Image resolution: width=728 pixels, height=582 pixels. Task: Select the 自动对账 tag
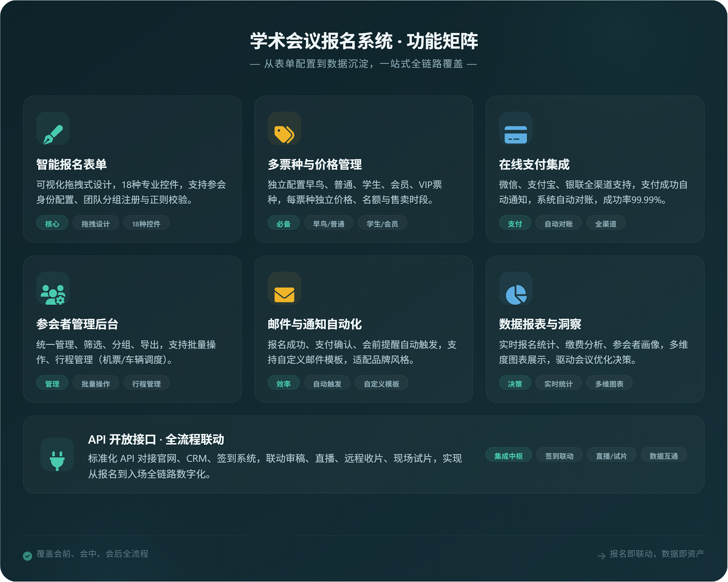click(x=558, y=223)
